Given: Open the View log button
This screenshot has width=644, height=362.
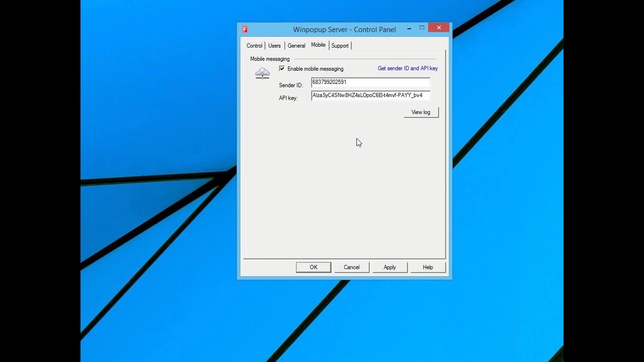Looking at the screenshot, I should click(421, 112).
